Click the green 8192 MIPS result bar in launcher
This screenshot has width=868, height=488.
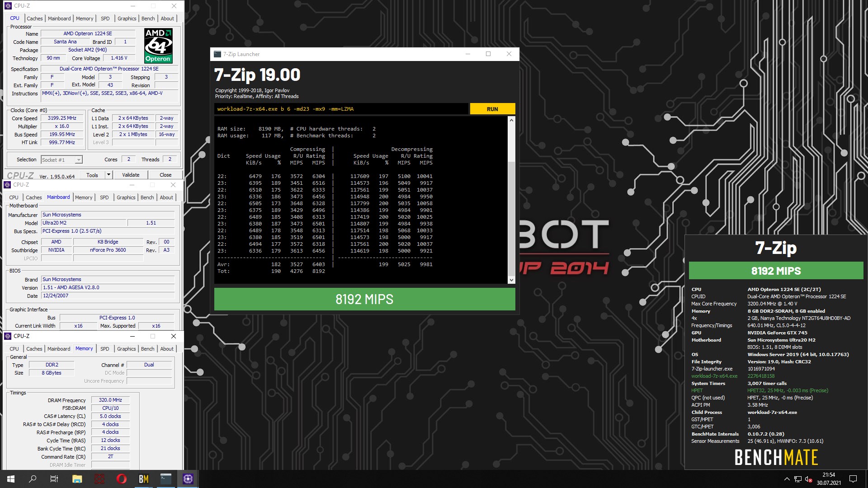364,299
